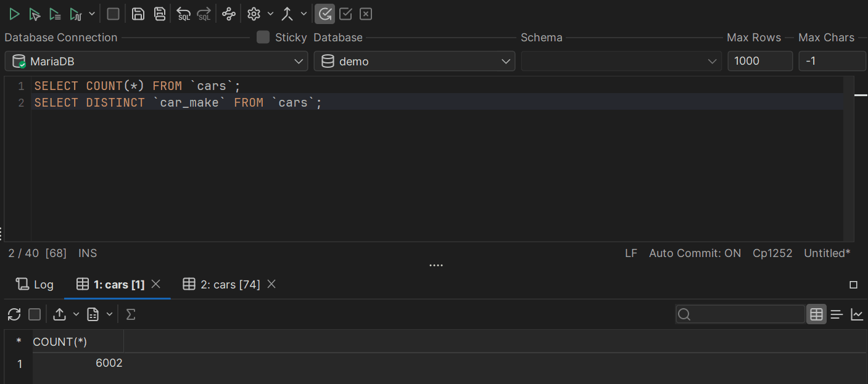Click the Rollback X icon
The width and height of the screenshot is (868, 384).
(x=366, y=14)
